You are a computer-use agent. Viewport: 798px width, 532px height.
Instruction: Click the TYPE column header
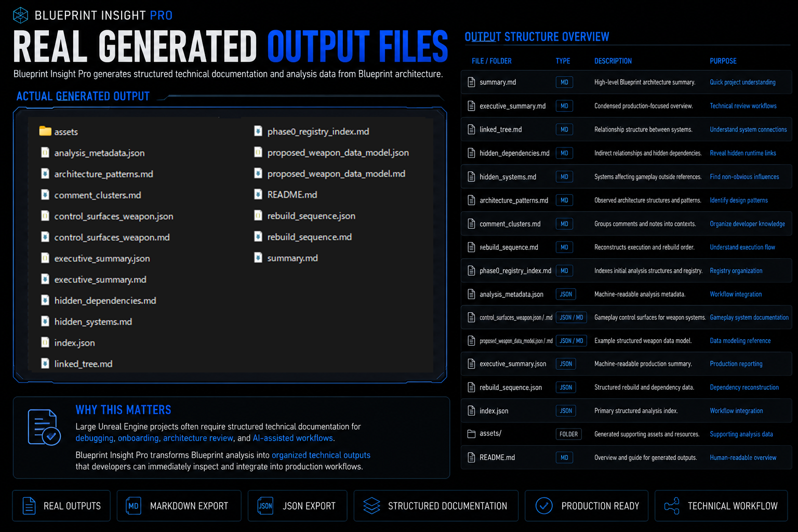click(x=563, y=61)
